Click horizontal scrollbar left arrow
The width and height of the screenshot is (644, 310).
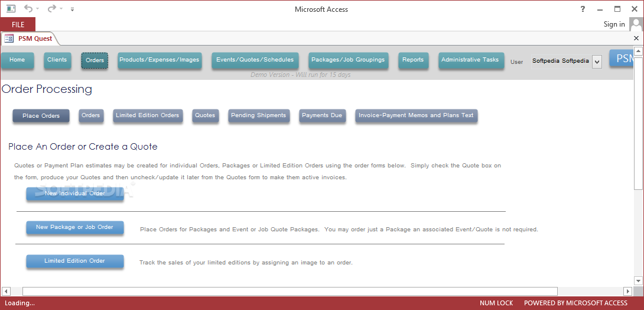pos(6,292)
